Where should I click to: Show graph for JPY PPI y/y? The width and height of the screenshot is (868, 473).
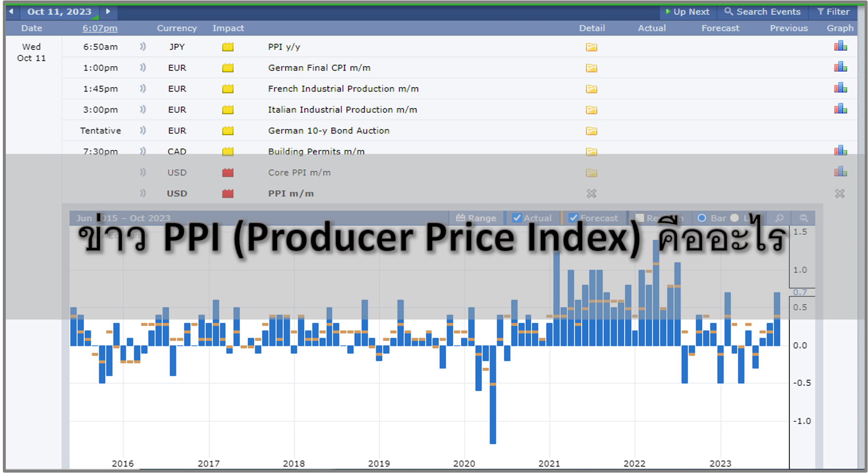840,46
